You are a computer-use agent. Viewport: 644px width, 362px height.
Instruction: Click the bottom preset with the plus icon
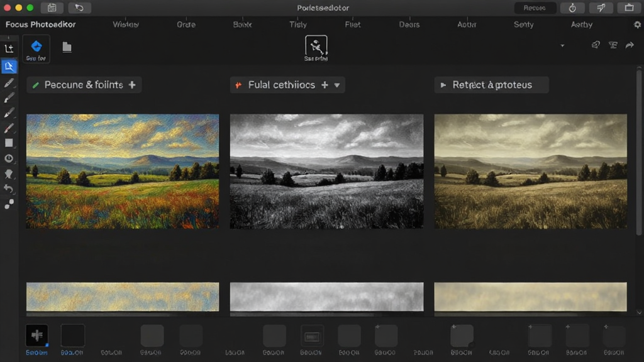click(37, 336)
